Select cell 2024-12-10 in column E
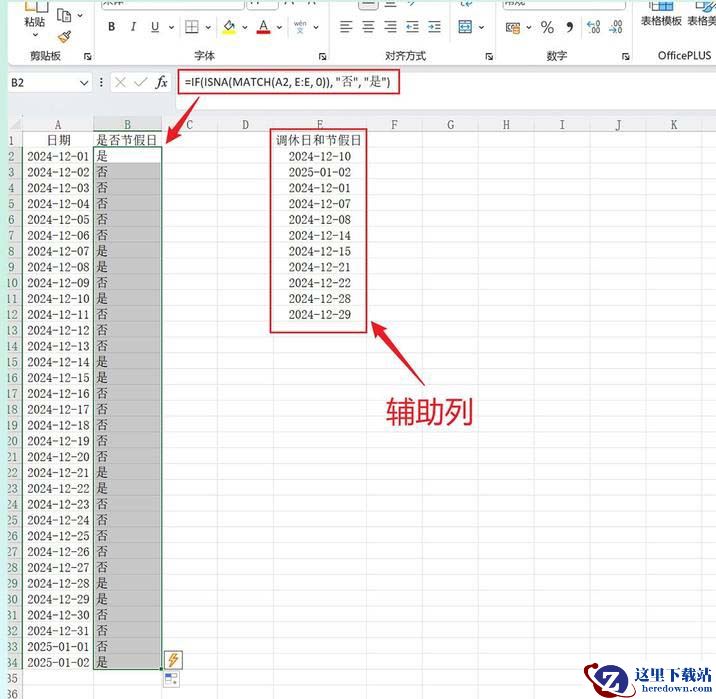 (319, 156)
